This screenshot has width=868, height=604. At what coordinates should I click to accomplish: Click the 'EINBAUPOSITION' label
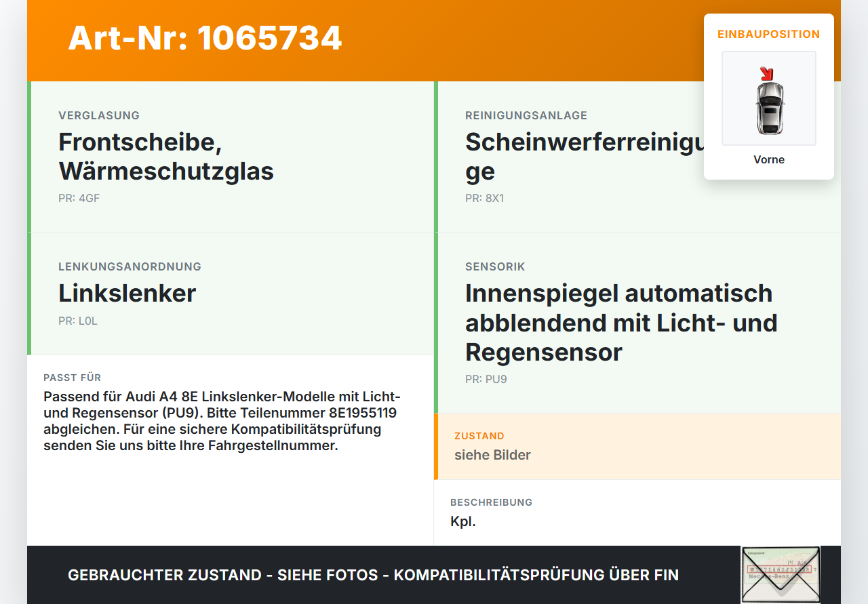click(x=769, y=34)
